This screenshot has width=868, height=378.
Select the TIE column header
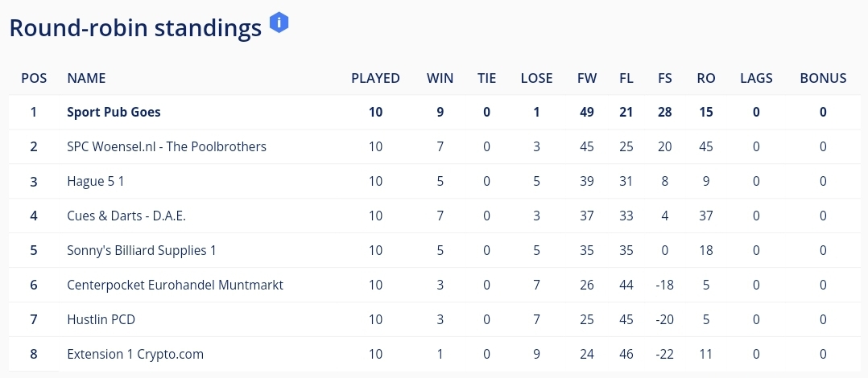[486, 79]
